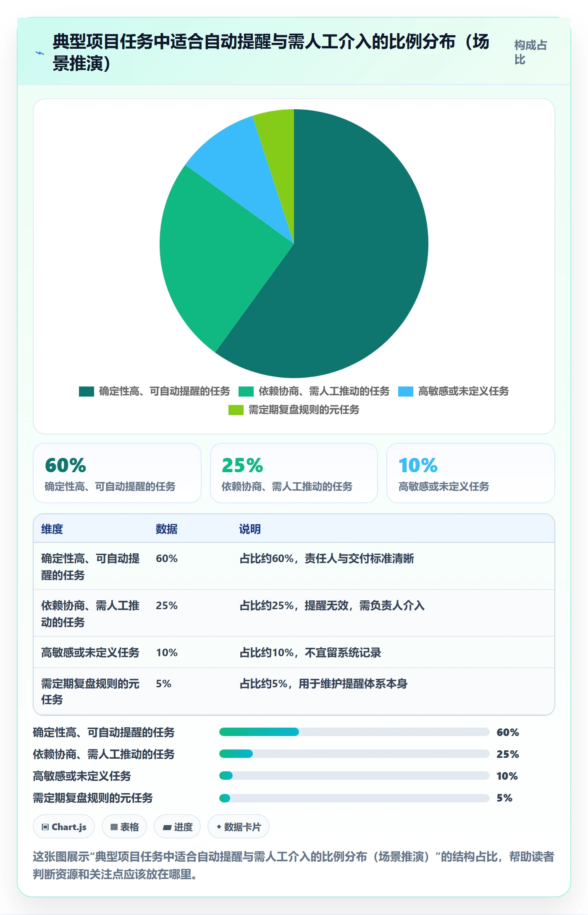Click table row label 高敏感或未定义任务
Image resolution: width=588 pixels, height=915 pixels.
tap(90, 653)
